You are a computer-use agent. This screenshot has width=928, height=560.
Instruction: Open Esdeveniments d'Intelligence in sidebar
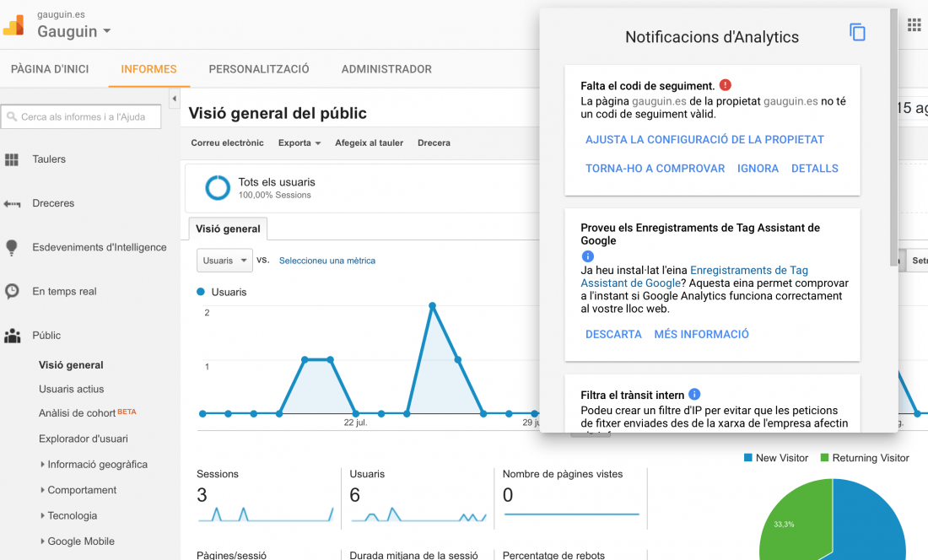coord(100,247)
